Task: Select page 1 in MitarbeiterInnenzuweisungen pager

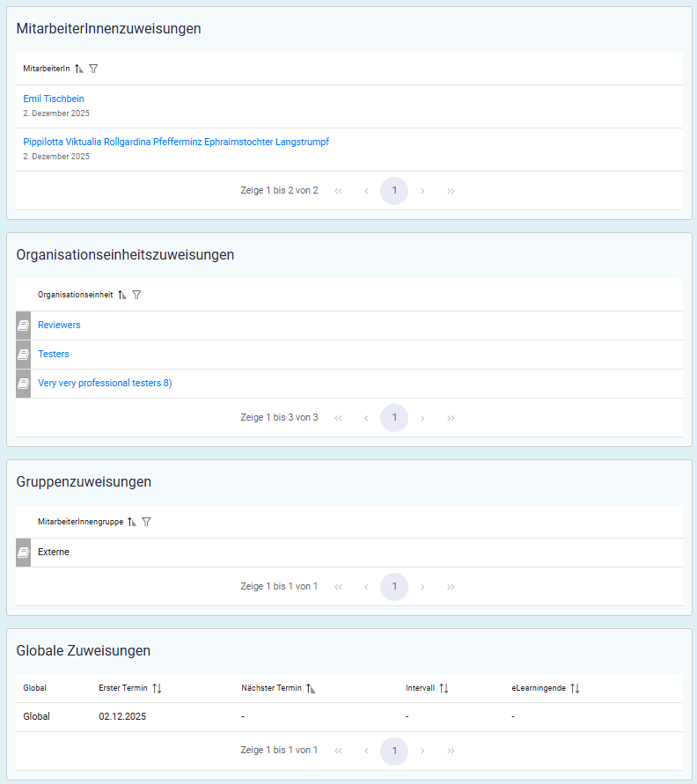Action: (394, 191)
